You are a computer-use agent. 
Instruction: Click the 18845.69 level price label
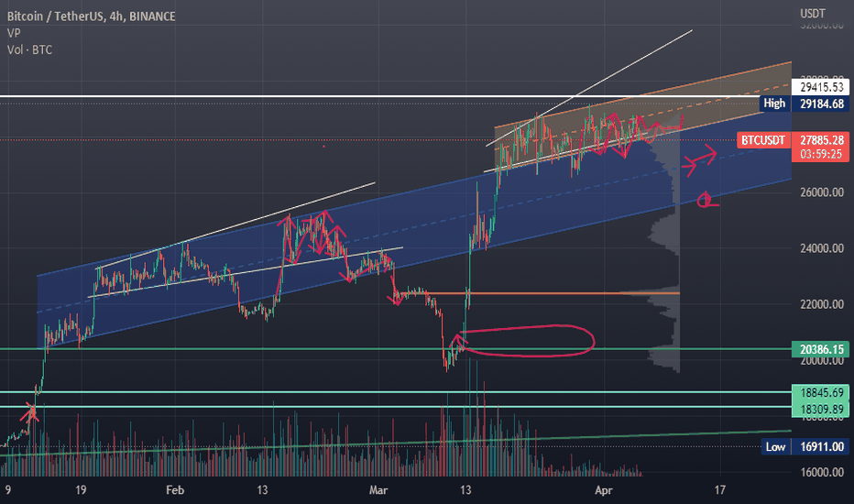click(x=821, y=392)
